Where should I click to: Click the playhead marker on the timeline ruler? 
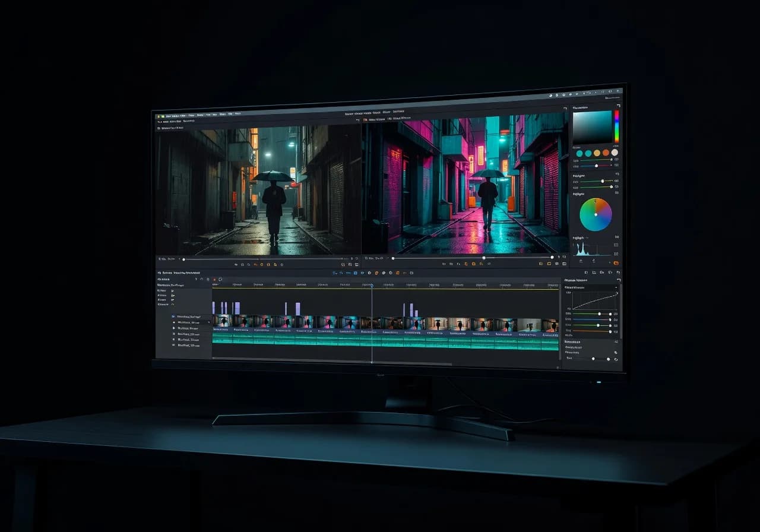372,285
